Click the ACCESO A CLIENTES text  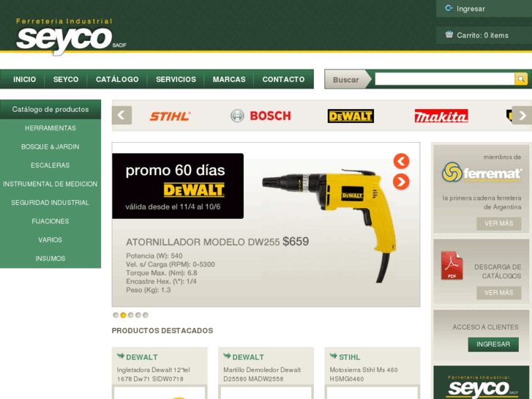click(x=485, y=327)
